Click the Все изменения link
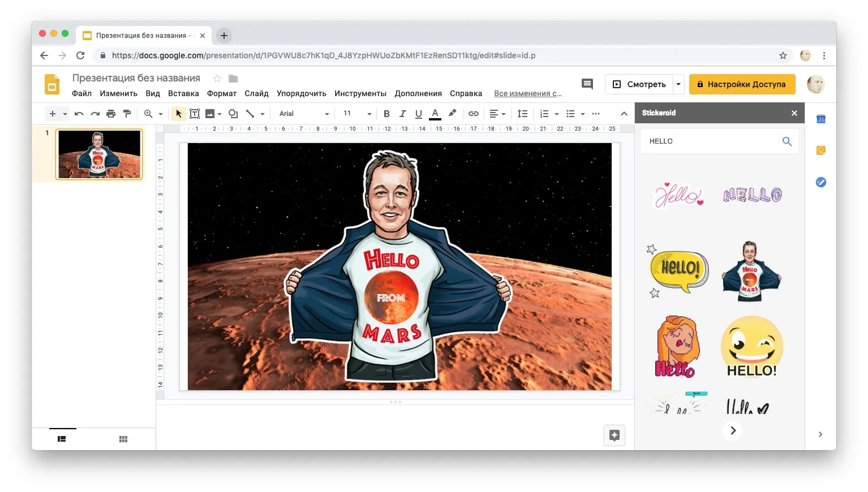Viewport: 868px width, 492px height. coord(528,93)
